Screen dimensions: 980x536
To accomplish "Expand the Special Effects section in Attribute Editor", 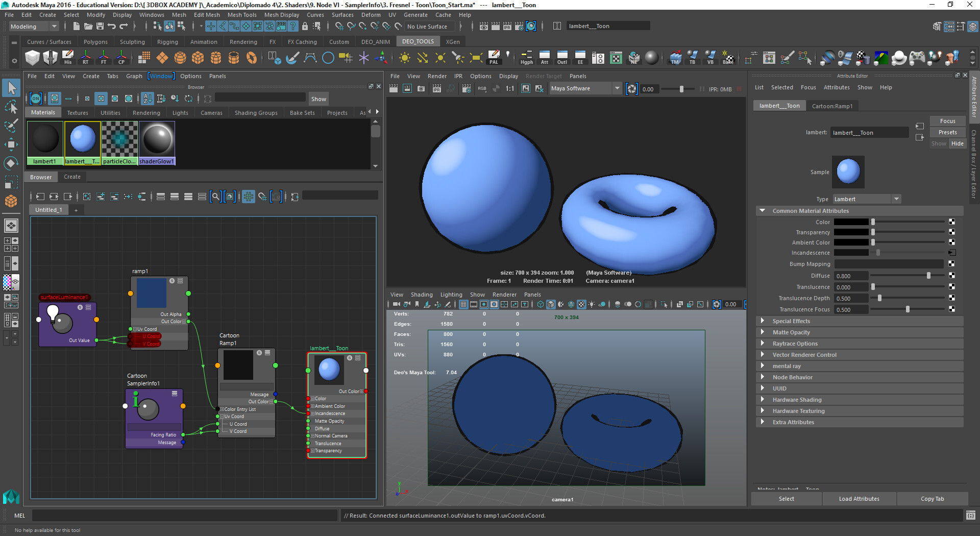I will (791, 321).
